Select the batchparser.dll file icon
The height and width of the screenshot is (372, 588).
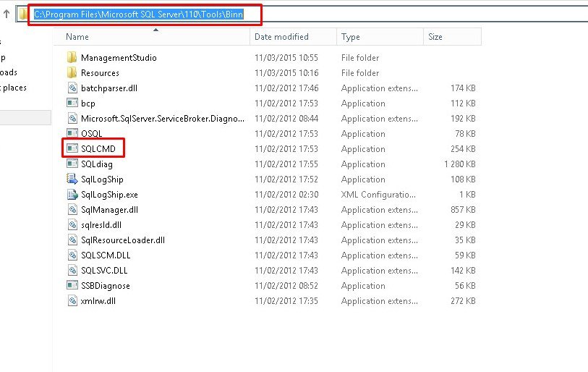(72, 88)
